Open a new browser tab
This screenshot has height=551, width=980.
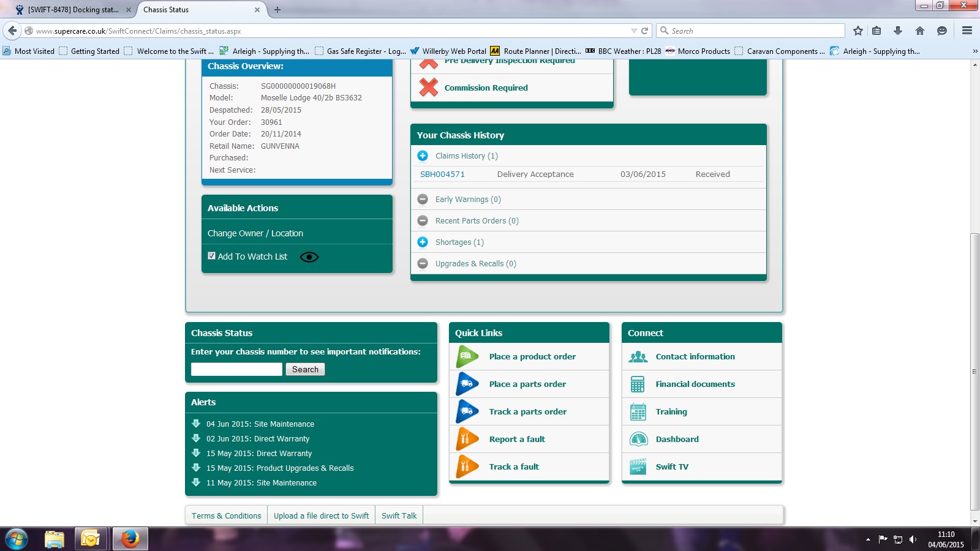click(277, 10)
